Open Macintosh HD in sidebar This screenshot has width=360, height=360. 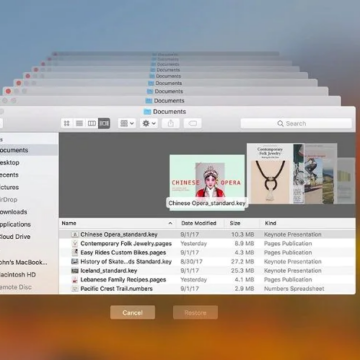17,275
